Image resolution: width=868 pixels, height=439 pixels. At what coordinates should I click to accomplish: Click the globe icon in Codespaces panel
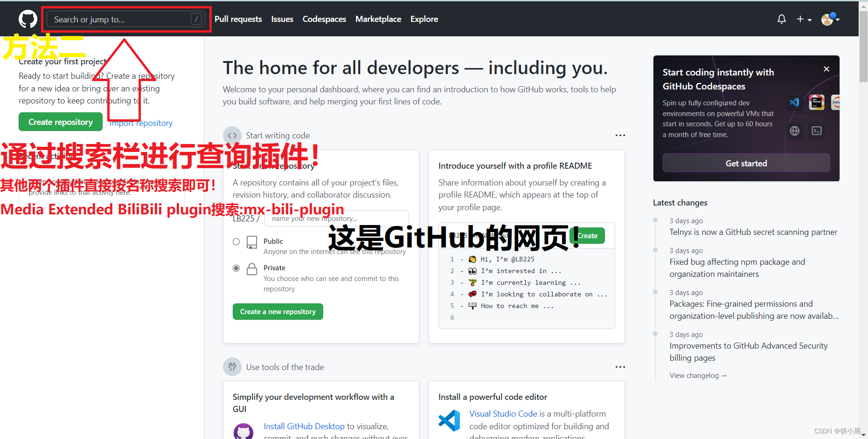(x=794, y=130)
